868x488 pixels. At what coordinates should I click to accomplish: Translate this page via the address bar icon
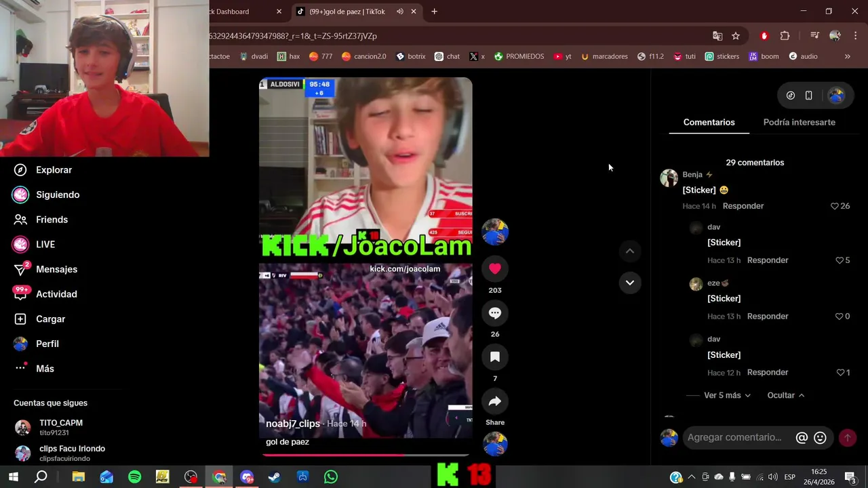click(717, 36)
